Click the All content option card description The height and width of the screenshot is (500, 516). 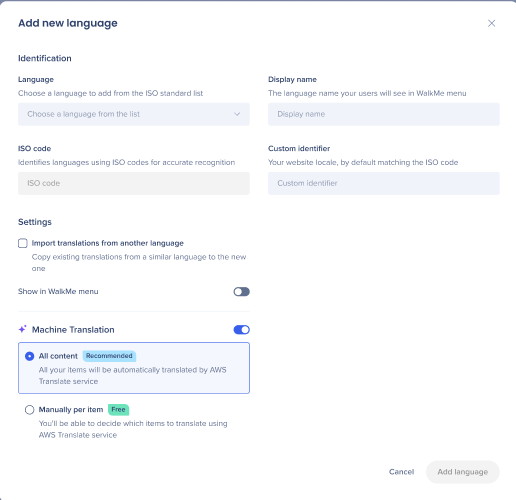pos(132,376)
